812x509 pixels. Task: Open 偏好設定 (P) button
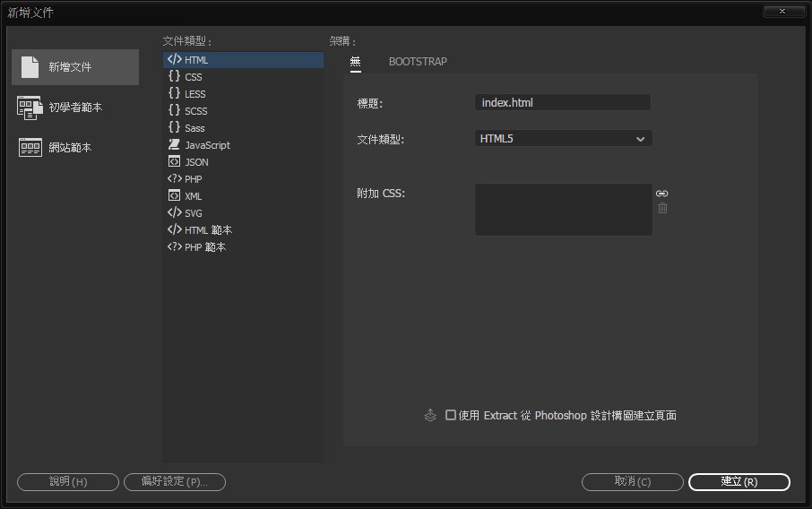175,482
